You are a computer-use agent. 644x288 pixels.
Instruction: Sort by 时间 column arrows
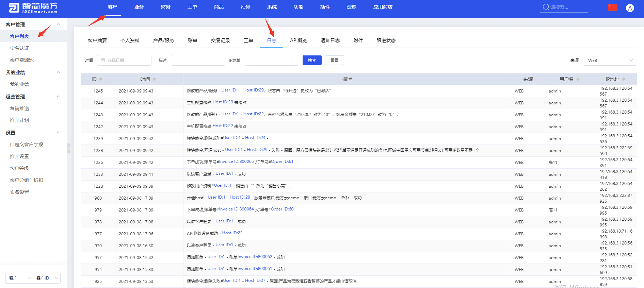154,79
